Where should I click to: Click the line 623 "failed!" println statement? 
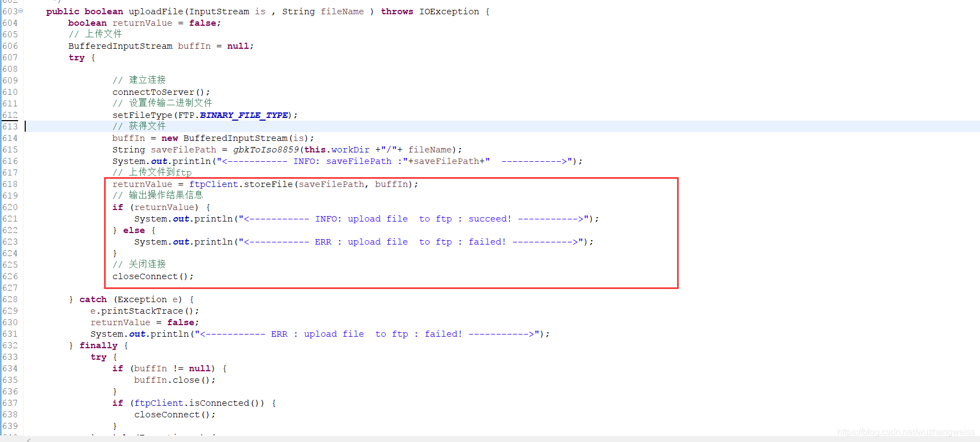coord(364,242)
